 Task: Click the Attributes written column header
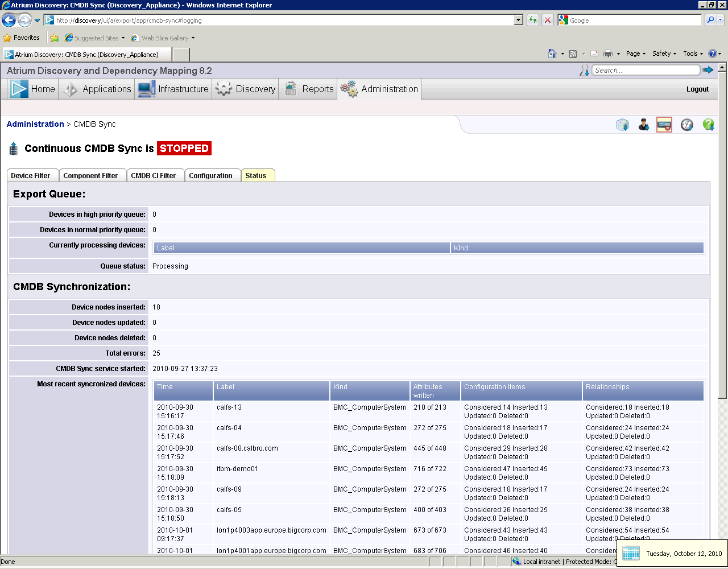point(435,391)
